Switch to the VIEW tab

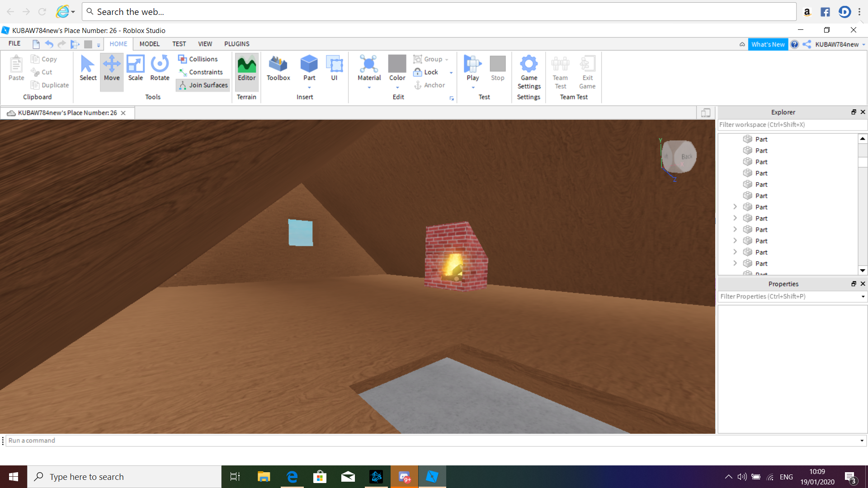coord(205,44)
